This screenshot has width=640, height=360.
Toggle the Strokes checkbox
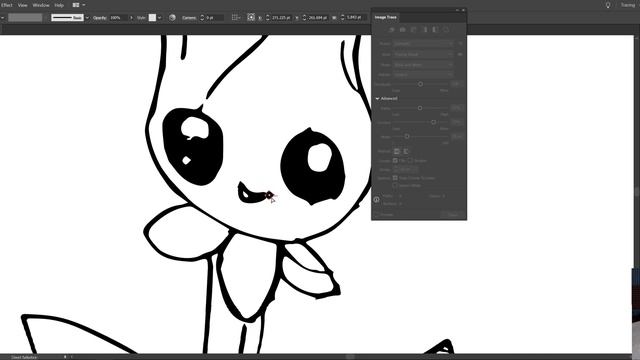tap(410, 160)
